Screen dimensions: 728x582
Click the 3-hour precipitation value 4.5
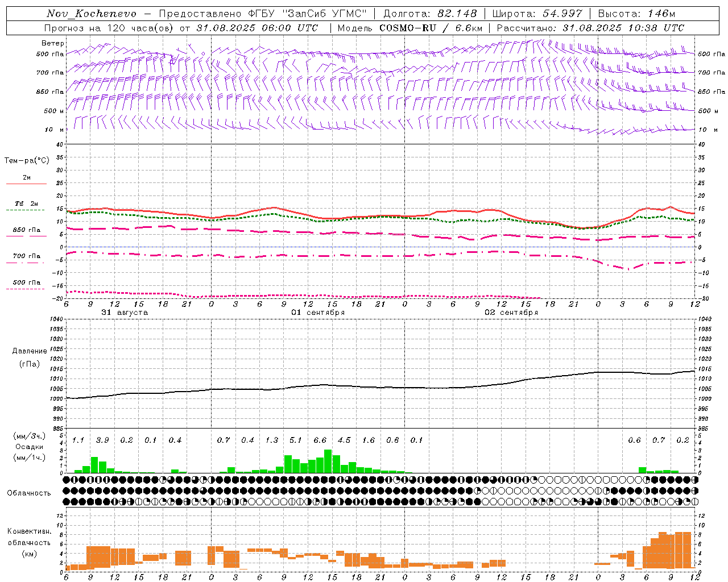[x=344, y=440]
